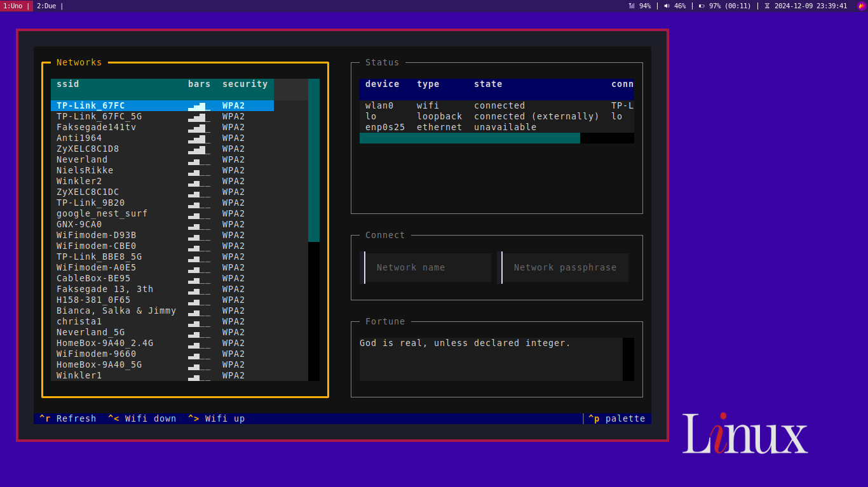Screen dimensions: 868x487
Task: Trigger Refresh in the footer bar
Action: [x=68, y=418]
